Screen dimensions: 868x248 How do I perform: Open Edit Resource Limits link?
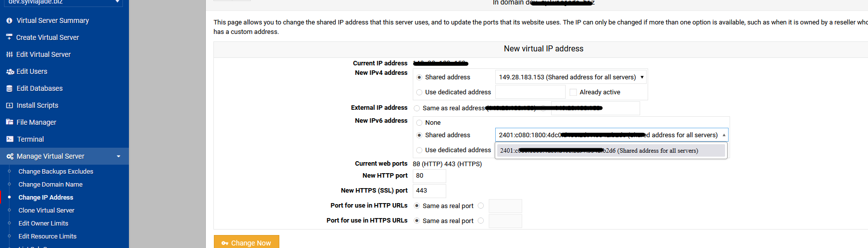47,237
